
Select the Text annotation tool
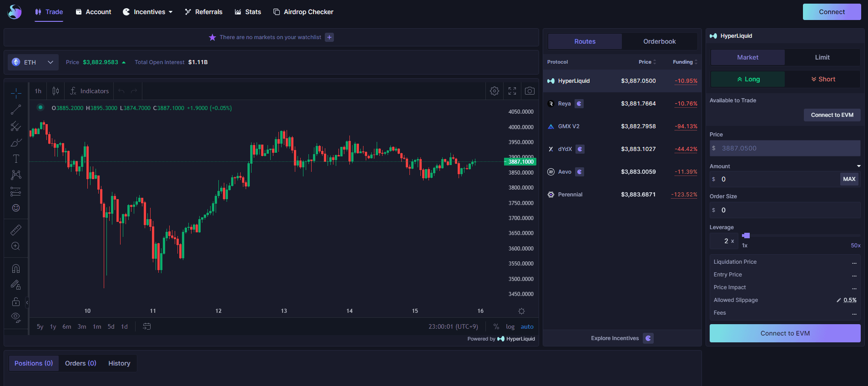pyautogui.click(x=16, y=159)
